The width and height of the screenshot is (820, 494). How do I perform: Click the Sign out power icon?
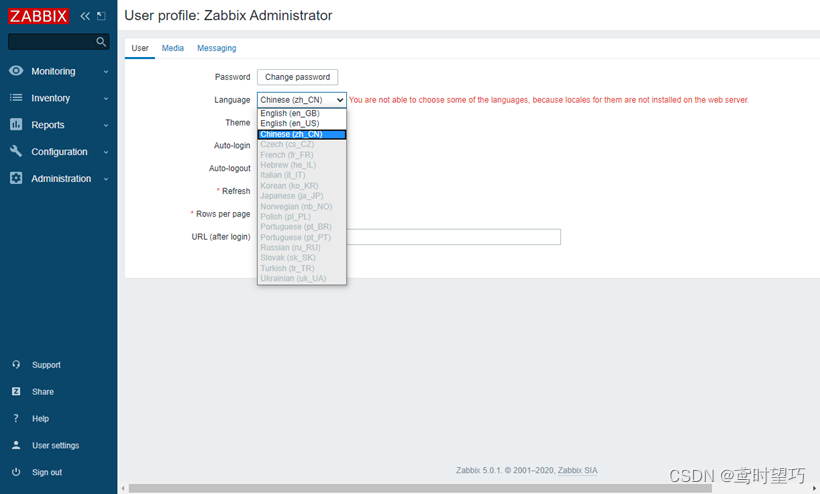(x=16, y=472)
